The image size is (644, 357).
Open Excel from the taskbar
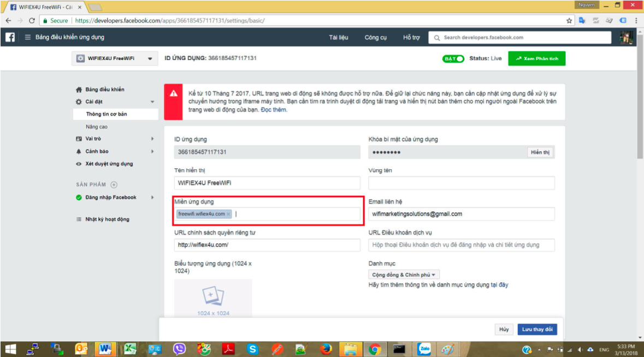(x=130, y=349)
